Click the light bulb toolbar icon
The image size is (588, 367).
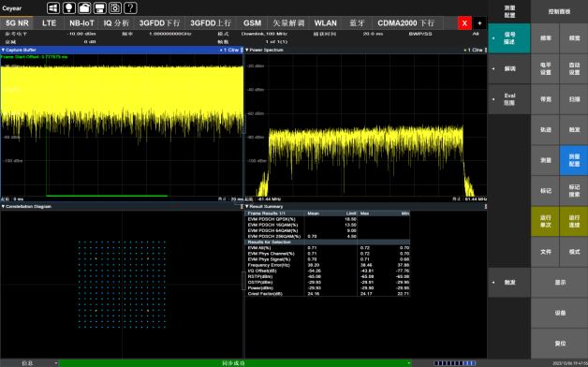[68, 7]
